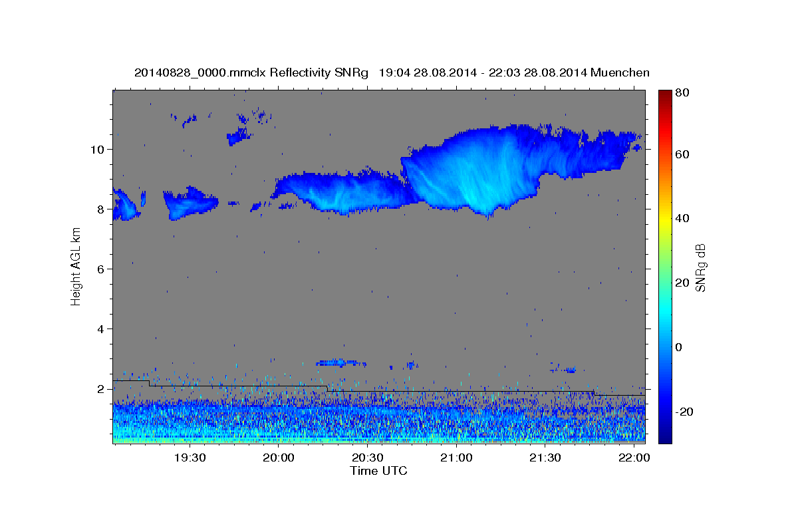The height and width of the screenshot is (532, 798).
Task: Click the yellow band of the colorbar
Action: coord(664,219)
